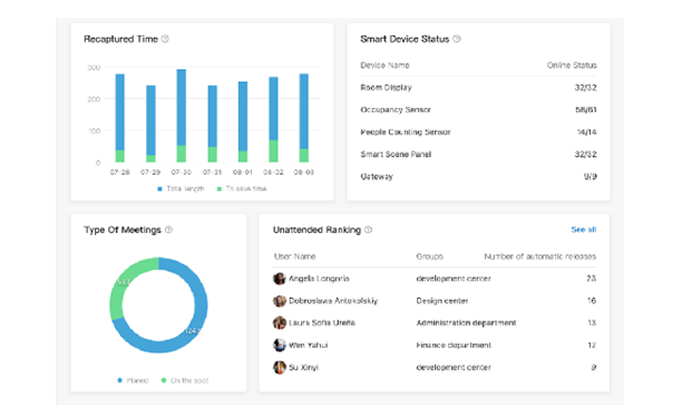
Task: Select the People Counting Sensor status 14/14
Action: tap(587, 132)
